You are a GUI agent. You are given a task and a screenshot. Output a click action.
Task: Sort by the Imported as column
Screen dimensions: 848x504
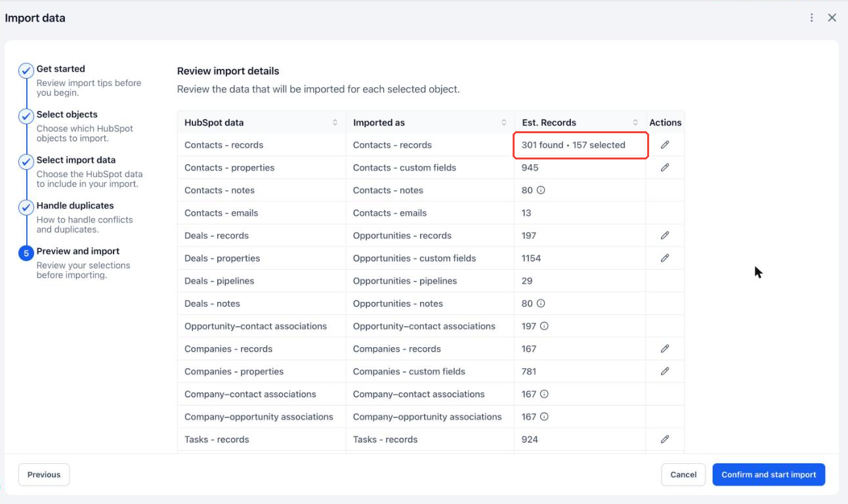[504, 123]
